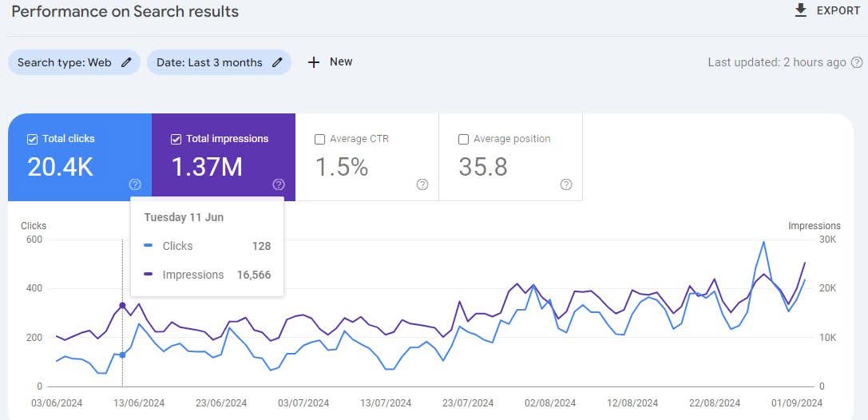Click New to add a filter
Image resolution: width=868 pixels, height=420 pixels.
point(341,61)
